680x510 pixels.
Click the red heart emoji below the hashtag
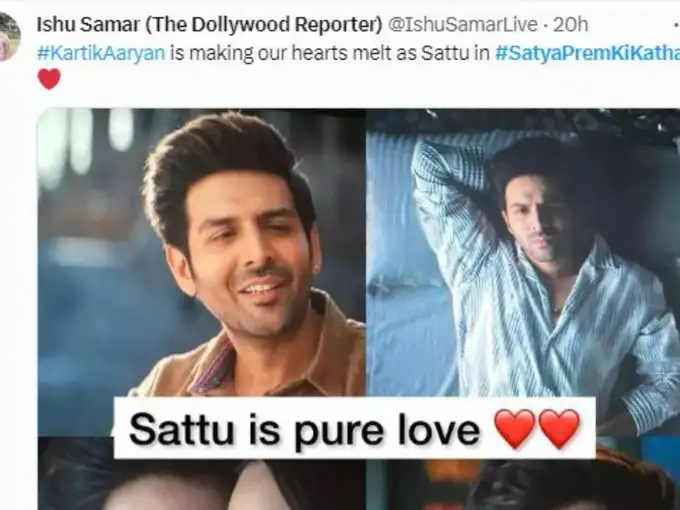point(49,79)
